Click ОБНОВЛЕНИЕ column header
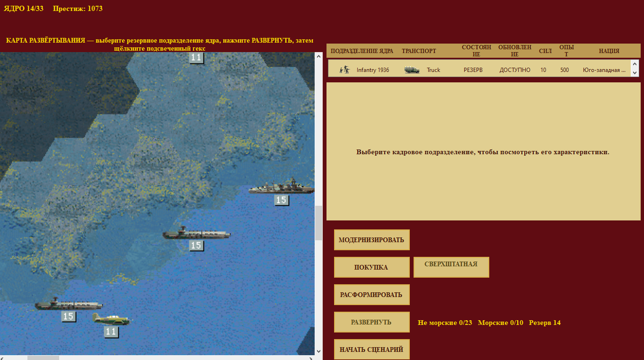Viewport: 644px width, 360px height. [x=515, y=51]
